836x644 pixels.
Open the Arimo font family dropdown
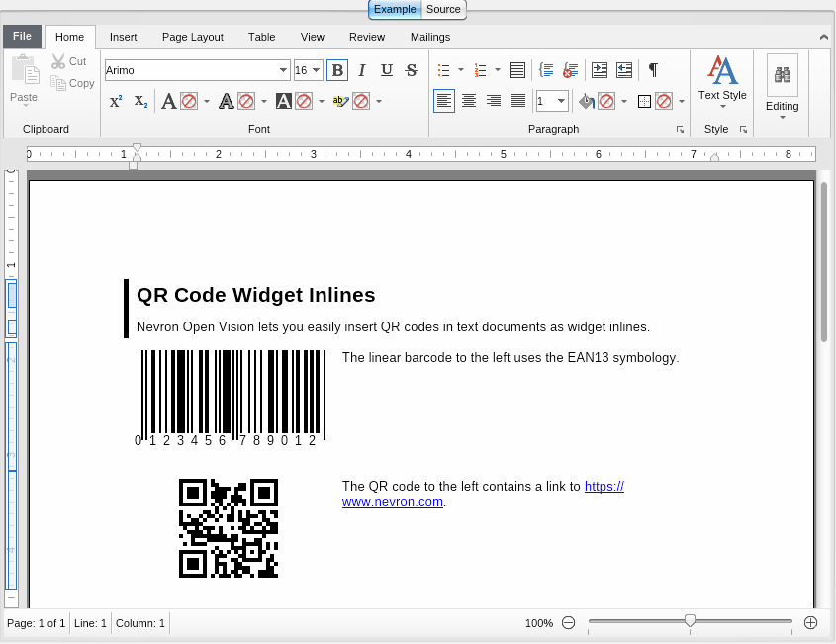click(x=283, y=70)
